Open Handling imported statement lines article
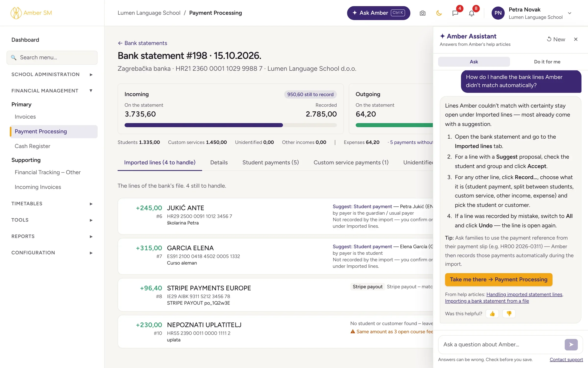This screenshot has width=588, height=368. coord(524,294)
